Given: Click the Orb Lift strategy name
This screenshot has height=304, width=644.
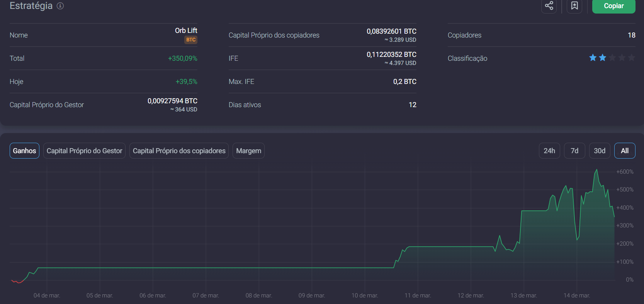Looking at the screenshot, I should point(186,31).
